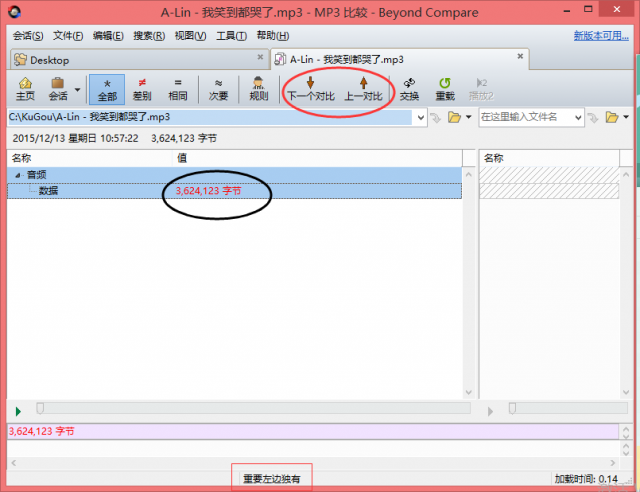Click the 3,624,123 字节 value cell

click(208, 191)
